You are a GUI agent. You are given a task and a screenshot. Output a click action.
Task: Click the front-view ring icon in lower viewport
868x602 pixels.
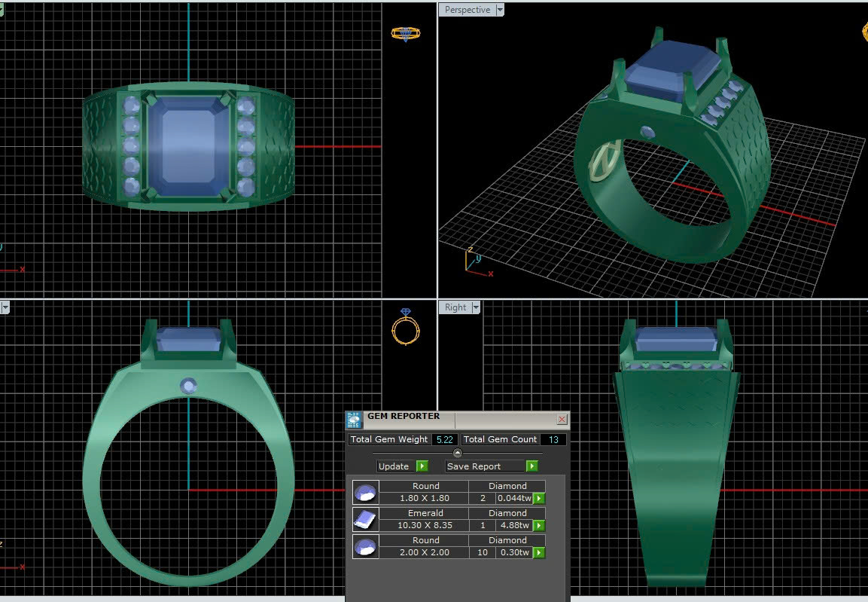tap(406, 328)
